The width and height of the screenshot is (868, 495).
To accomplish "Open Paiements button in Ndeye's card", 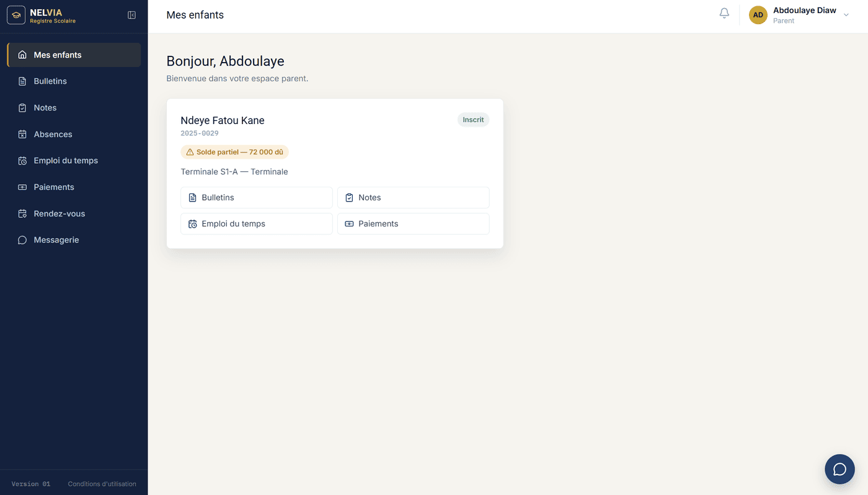I will pos(414,224).
